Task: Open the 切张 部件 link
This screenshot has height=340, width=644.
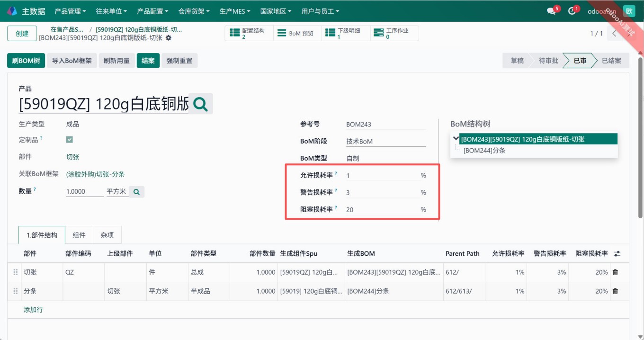Action: (x=72, y=157)
